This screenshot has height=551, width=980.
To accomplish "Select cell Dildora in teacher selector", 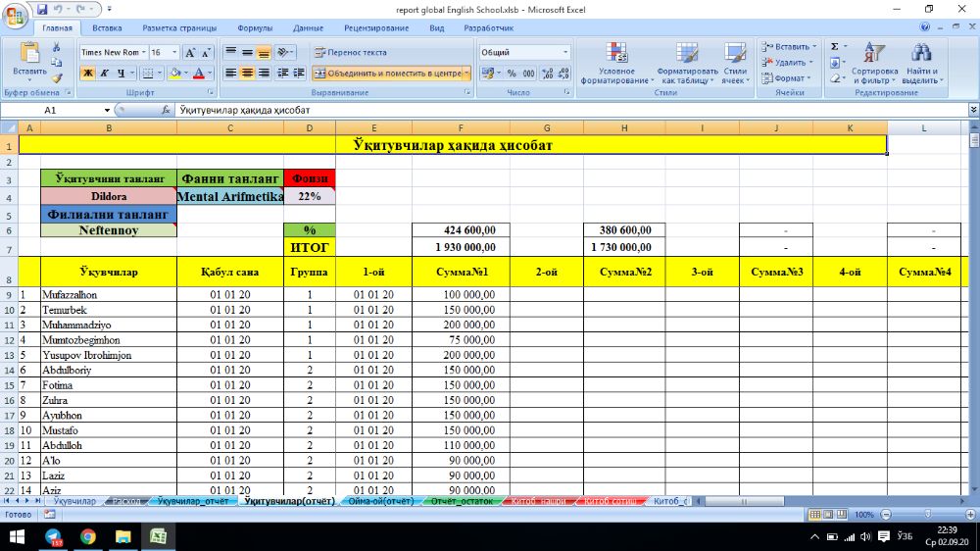I will (x=109, y=196).
